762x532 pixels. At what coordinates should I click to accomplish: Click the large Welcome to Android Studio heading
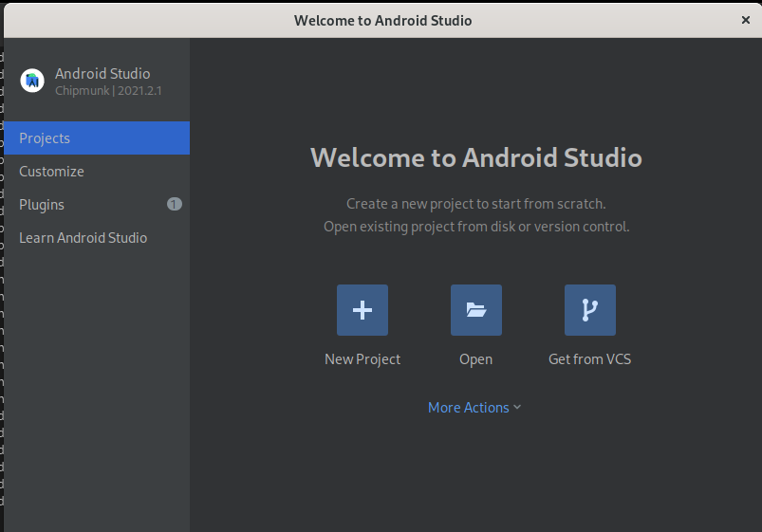coord(475,157)
